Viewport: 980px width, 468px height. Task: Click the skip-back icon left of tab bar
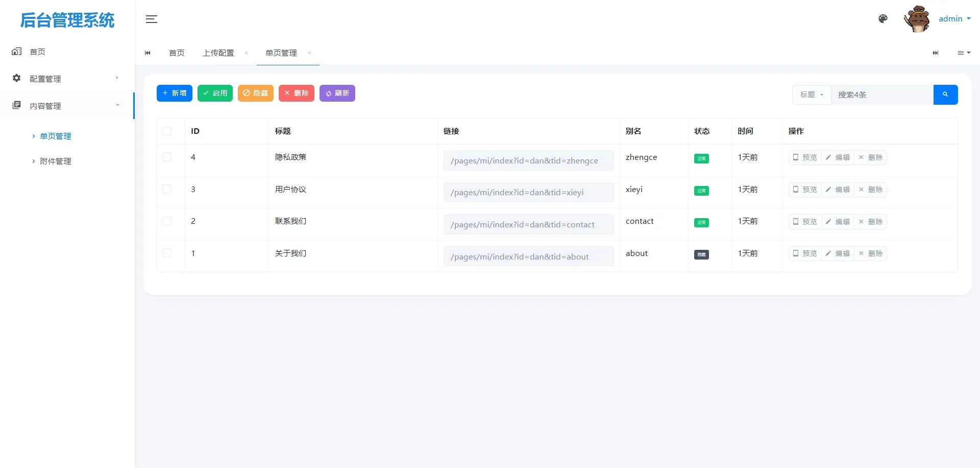148,53
